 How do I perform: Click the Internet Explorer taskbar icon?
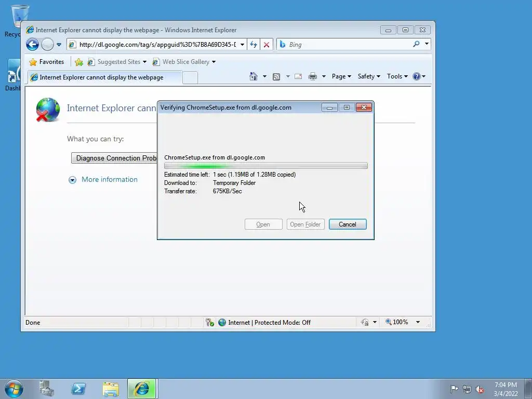141,389
